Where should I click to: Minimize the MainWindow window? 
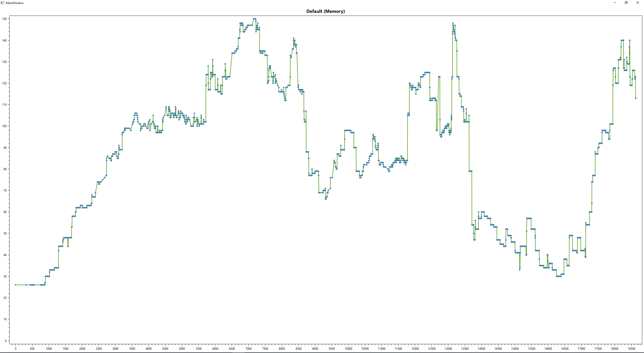(615, 3)
